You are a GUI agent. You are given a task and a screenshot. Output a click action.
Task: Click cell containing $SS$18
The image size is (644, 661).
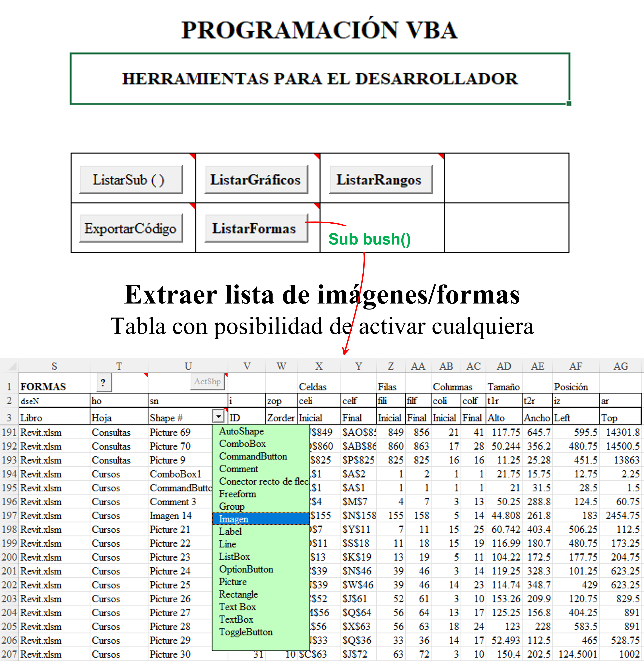(x=359, y=543)
